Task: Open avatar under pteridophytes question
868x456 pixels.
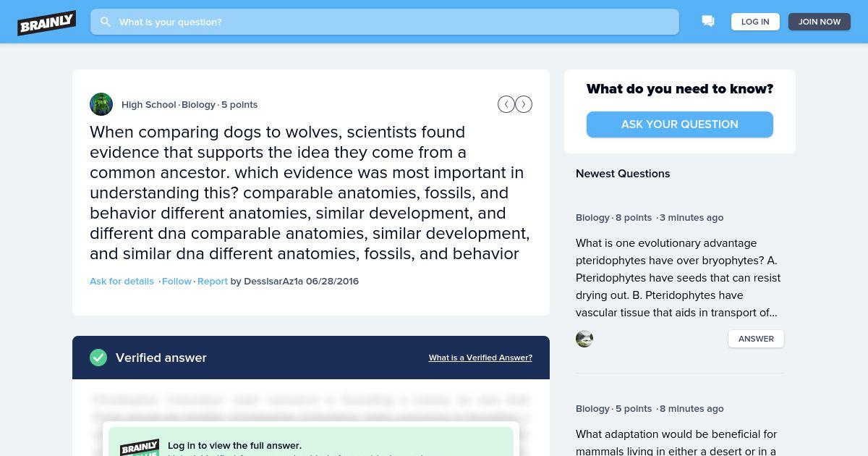Action: tap(584, 339)
